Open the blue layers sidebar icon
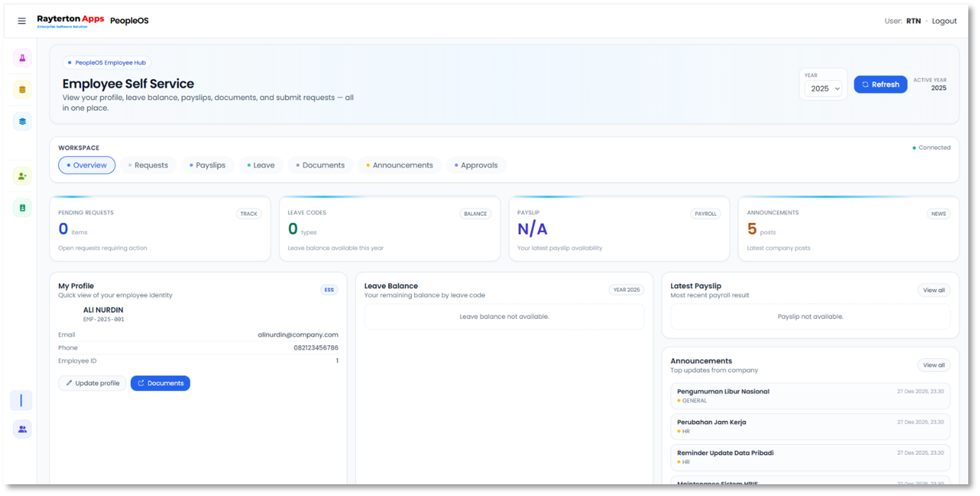Image resolution: width=980 pixels, height=496 pixels. pyautogui.click(x=22, y=121)
